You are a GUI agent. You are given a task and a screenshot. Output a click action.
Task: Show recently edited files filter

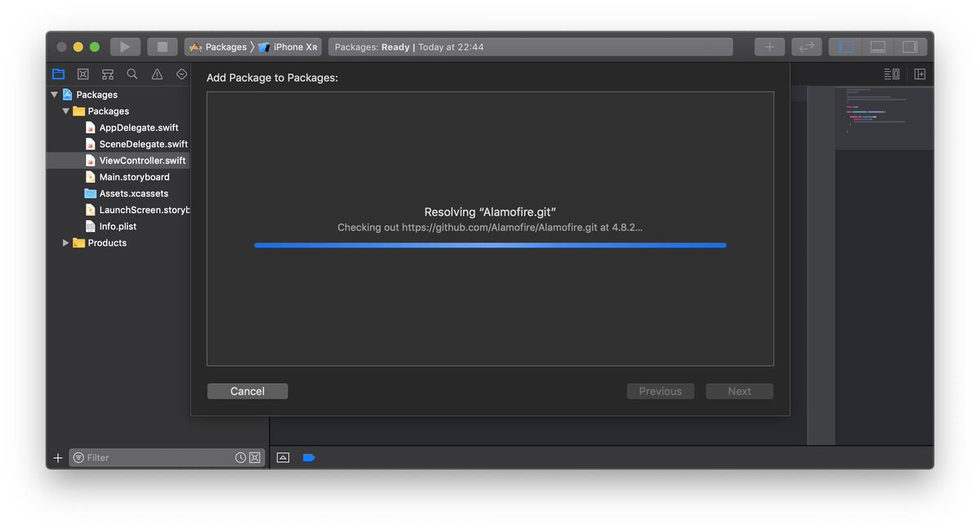[240, 458]
